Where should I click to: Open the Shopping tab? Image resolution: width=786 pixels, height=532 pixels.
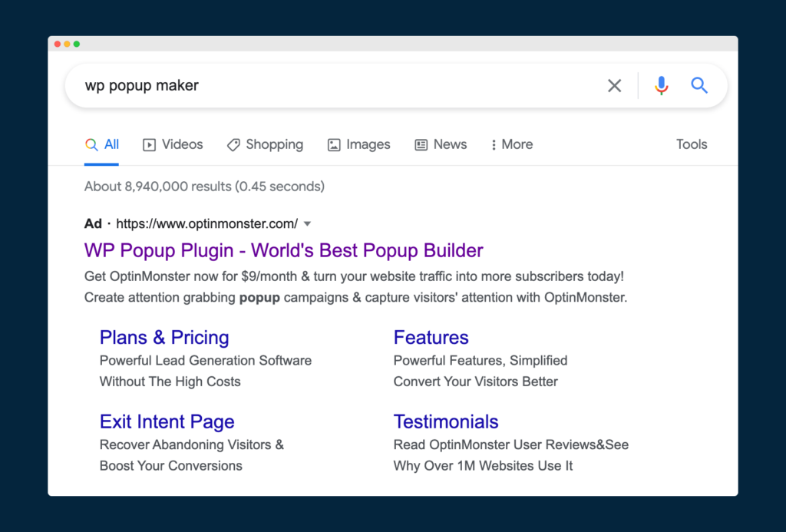click(x=265, y=145)
